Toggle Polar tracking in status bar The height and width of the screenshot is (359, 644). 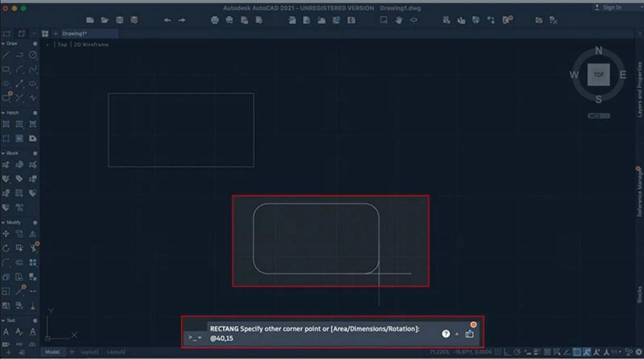coord(518,352)
